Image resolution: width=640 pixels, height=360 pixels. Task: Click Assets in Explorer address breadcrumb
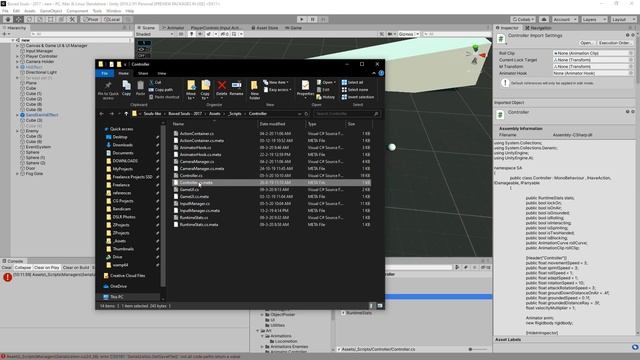[215, 114]
